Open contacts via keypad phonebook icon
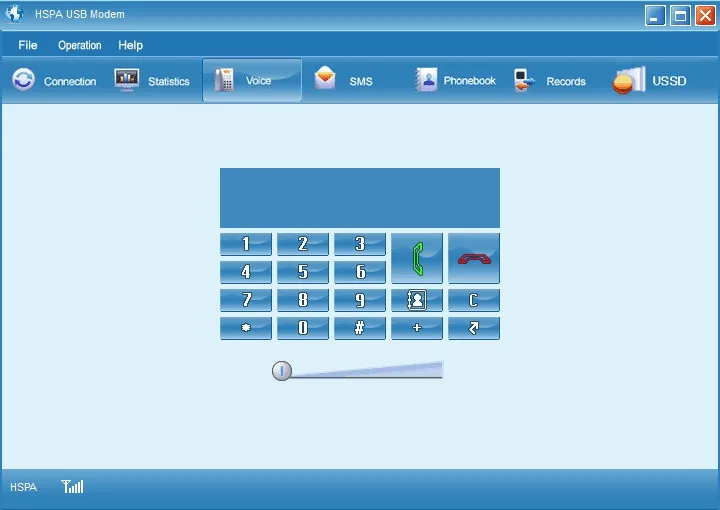 (416, 300)
